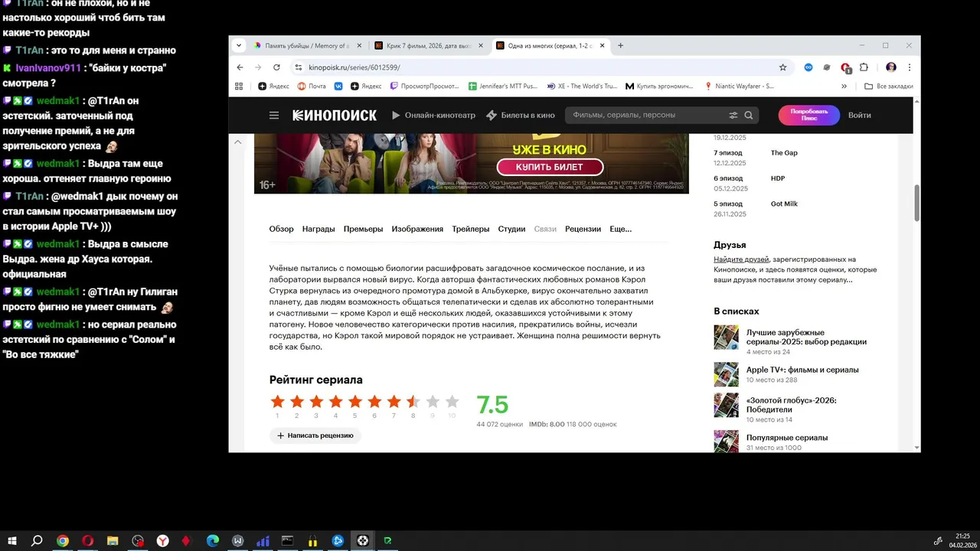Open Microsoft Edge from the taskbar
The height and width of the screenshot is (551, 980).
pyautogui.click(x=213, y=540)
